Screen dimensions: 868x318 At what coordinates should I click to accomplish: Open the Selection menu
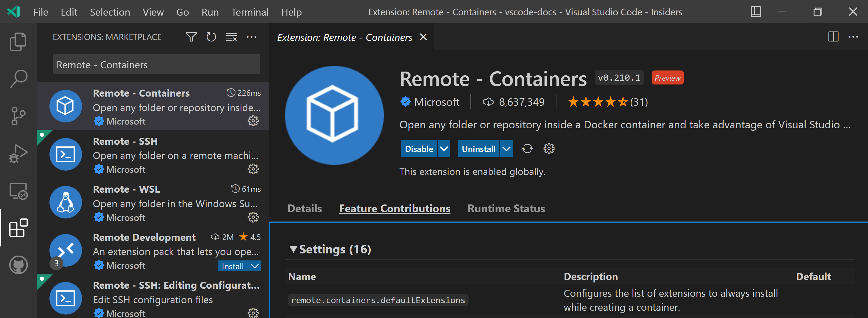[x=110, y=12]
